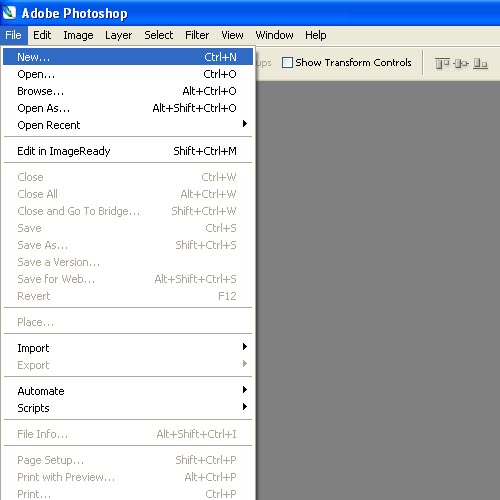The image size is (500, 500).
Task: Expand the Export submenu arrow
Action: tap(245, 363)
